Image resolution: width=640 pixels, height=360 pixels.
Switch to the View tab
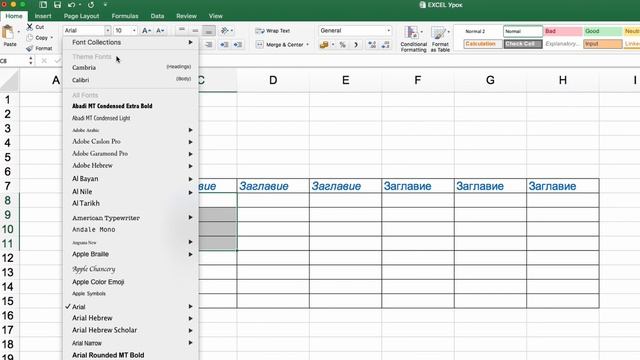pyautogui.click(x=216, y=16)
